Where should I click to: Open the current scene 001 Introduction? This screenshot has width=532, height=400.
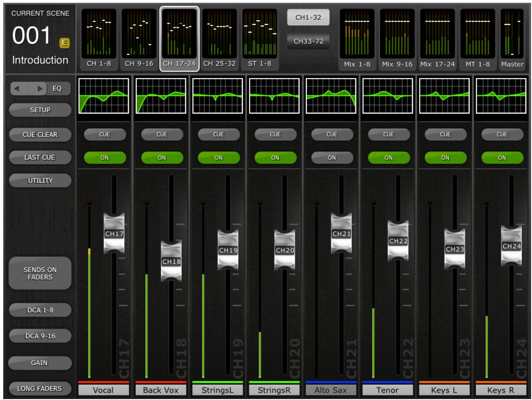(x=40, y=38)
